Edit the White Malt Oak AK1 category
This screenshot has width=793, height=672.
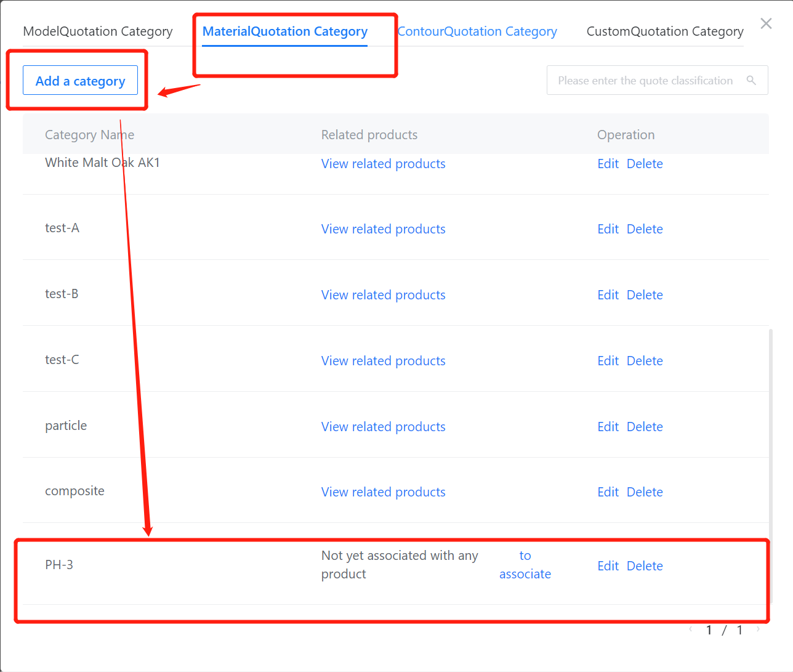coord(608,164)
